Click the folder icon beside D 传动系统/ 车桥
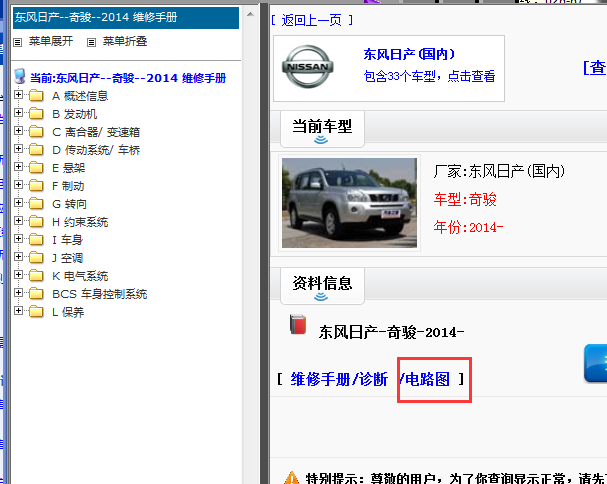The image size is (607, 484). pos(36,149)
